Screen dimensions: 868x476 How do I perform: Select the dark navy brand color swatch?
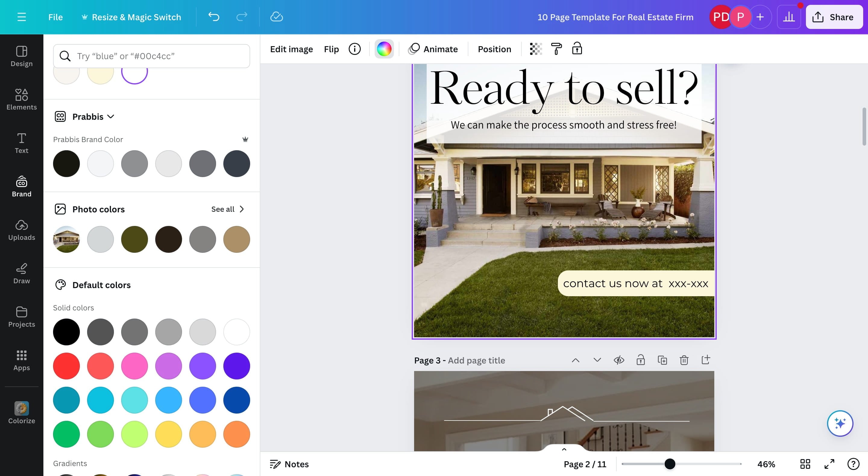point(237,163)
